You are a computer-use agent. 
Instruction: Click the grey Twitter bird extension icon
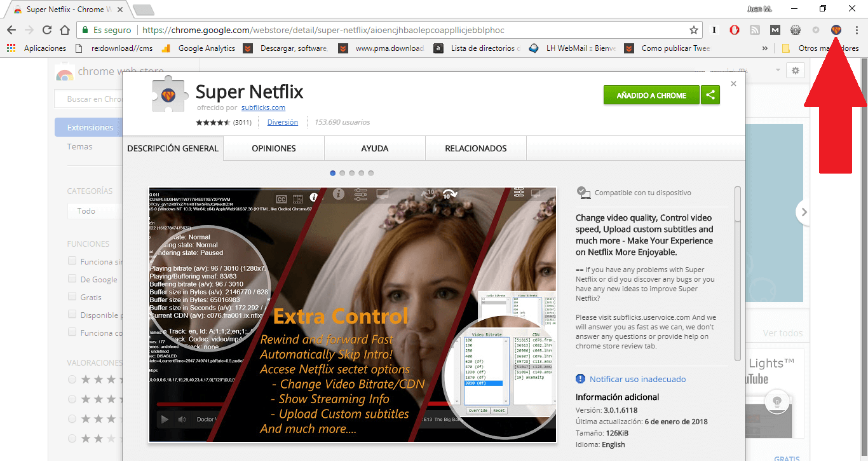coord(816,30)
